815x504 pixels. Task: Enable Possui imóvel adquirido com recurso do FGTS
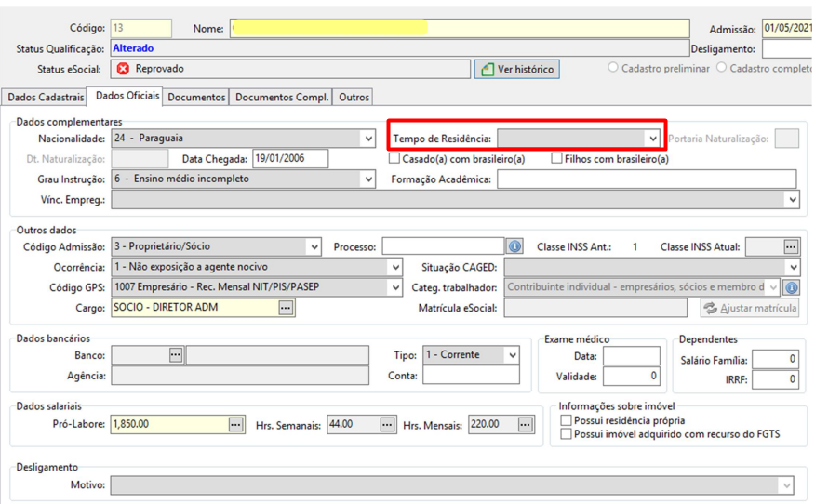566,434
